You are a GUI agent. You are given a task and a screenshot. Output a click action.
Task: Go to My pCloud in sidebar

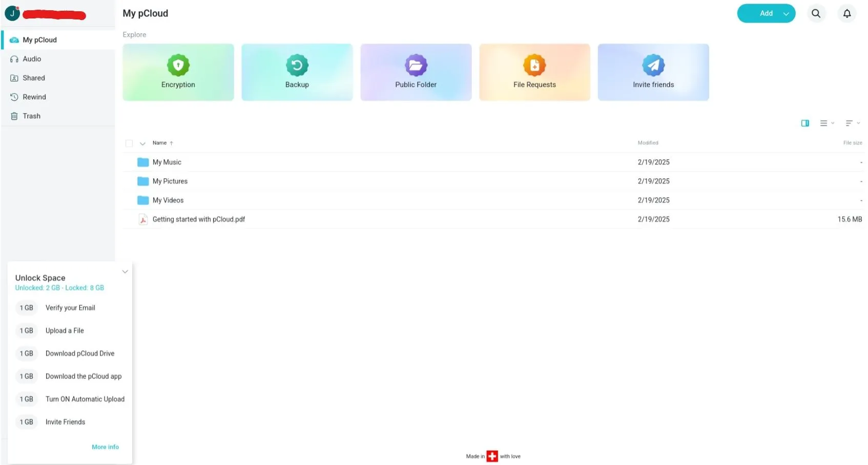(58, 40)
